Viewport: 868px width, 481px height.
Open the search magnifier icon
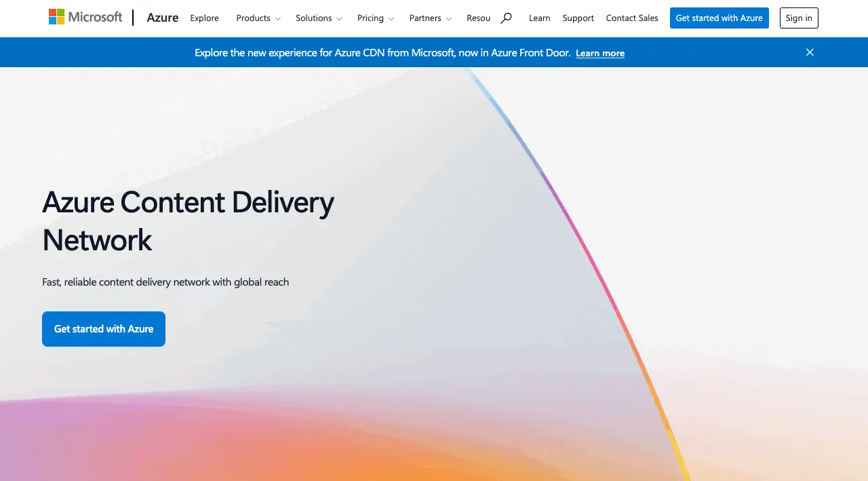click(506, 18)
